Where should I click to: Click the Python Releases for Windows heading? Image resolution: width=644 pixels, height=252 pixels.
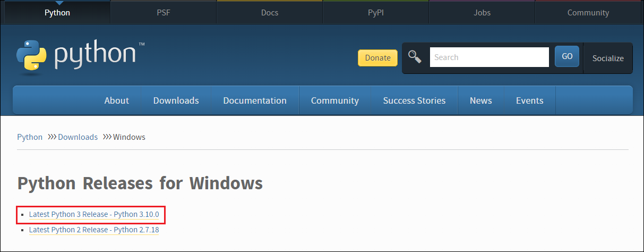(x=140, y=183)
